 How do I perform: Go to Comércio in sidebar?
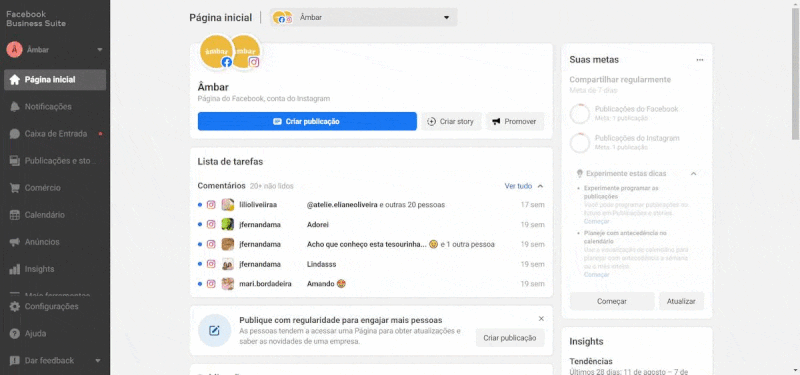click(x=55, y=188)
